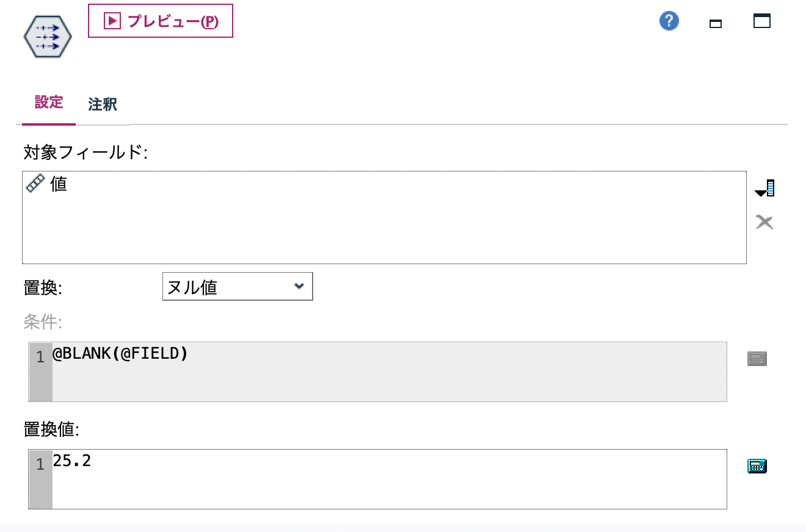
Task: Click the chevron arrow on the 置換 combo box
Action: [299, 286]
